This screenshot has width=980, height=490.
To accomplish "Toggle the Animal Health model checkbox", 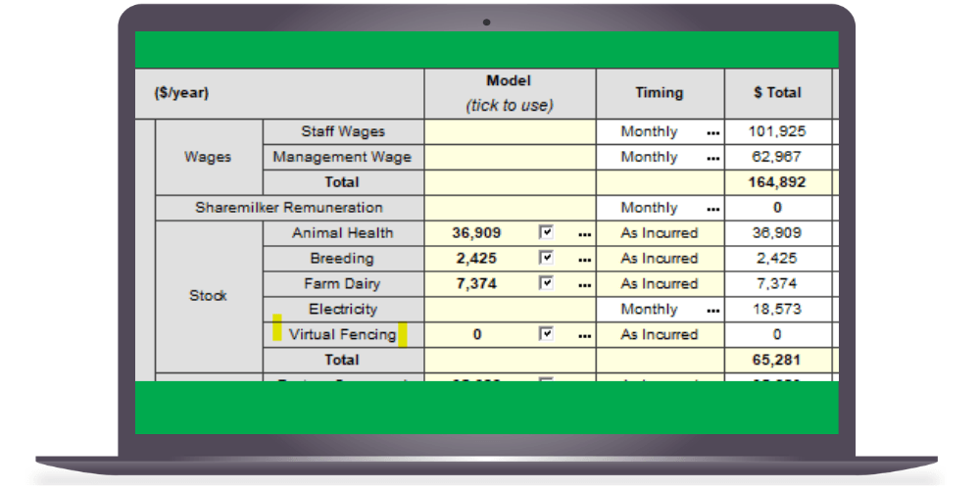I will tap(547, 233).
